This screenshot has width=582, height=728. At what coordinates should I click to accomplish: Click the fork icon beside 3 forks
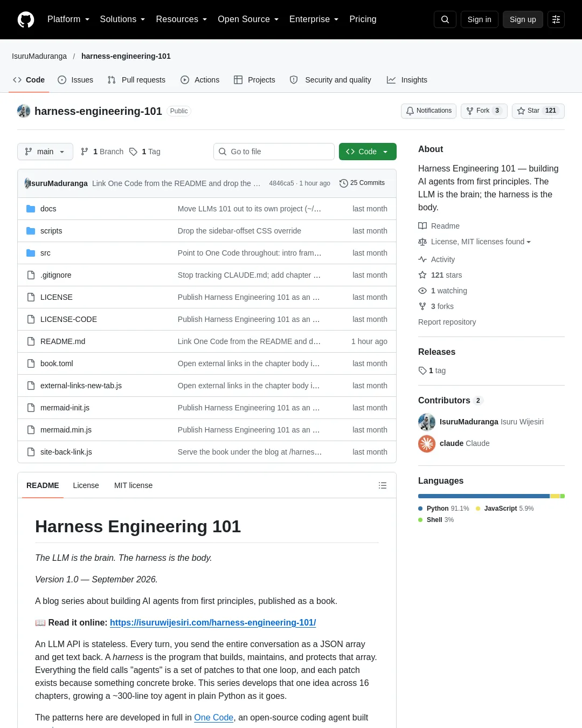tap(422, 306)
